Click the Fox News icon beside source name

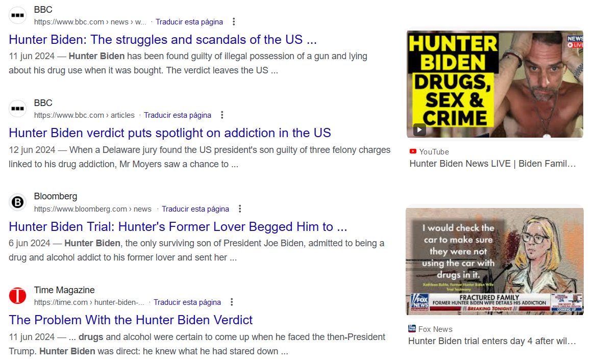pyautogui.click(x=412, y=329)
